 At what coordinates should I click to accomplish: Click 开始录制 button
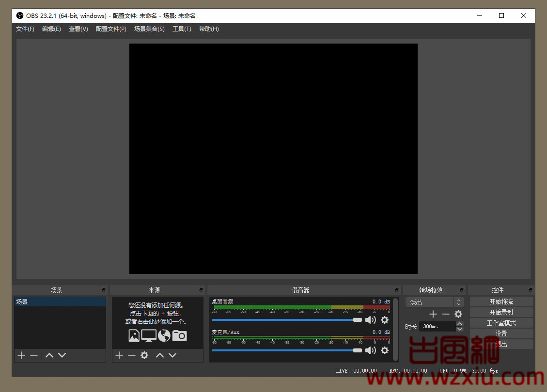click(x=501, y=312)
